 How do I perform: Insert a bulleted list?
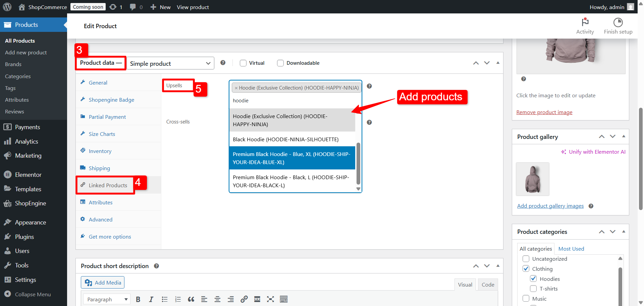[x=165, y=299]
